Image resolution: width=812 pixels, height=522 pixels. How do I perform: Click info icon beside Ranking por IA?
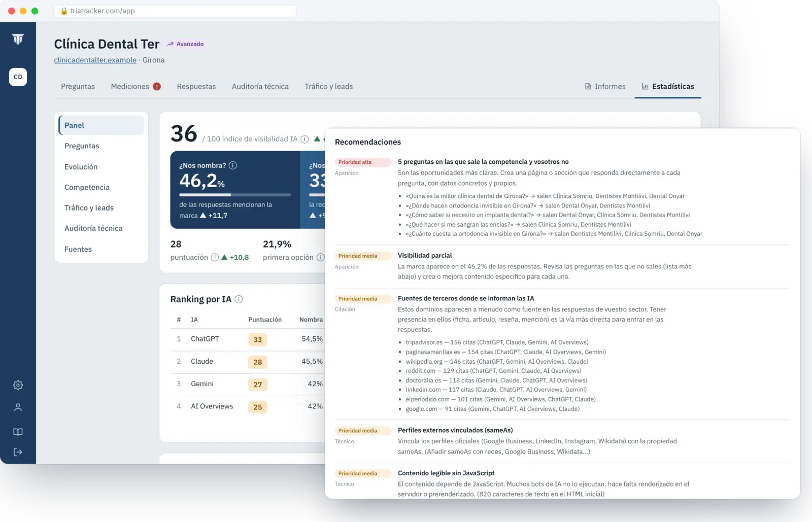(x=239, y=299)
